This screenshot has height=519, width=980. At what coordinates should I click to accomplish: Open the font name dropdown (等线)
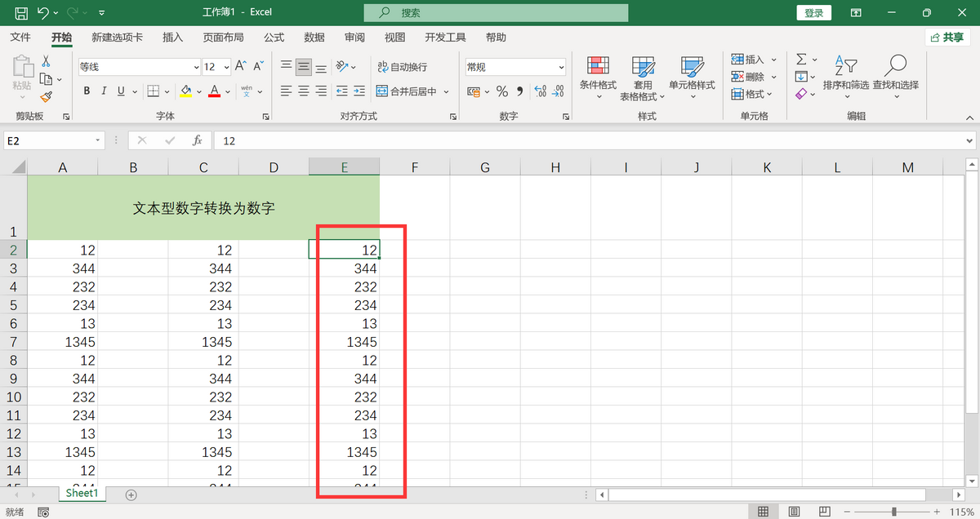coord(196,67)
